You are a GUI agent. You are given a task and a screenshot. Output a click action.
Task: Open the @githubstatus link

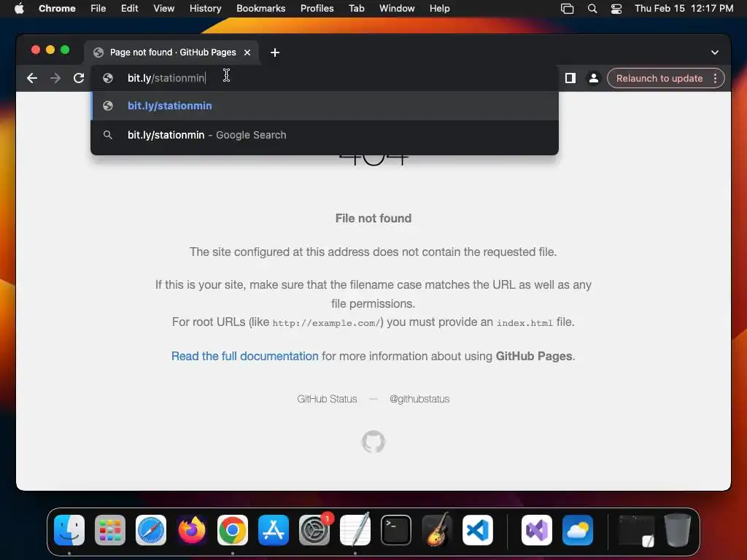click(x=419, y=399)
